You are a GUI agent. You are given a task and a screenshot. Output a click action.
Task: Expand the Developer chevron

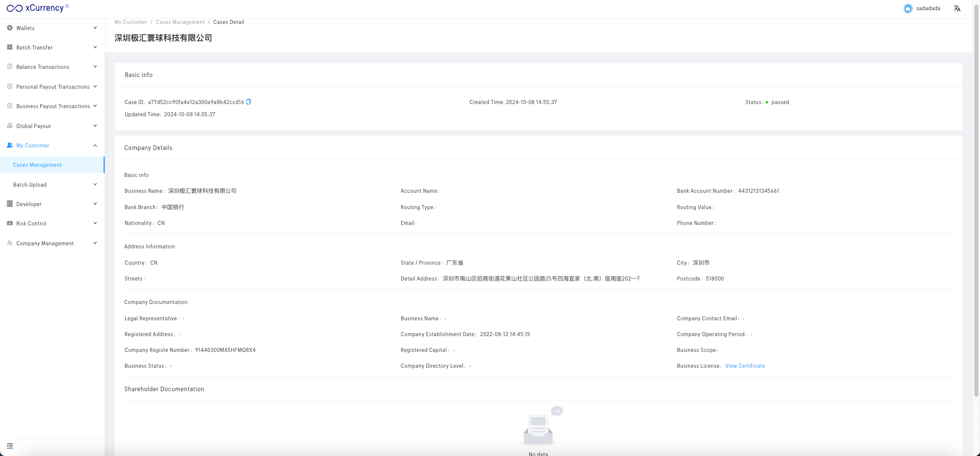95,204
